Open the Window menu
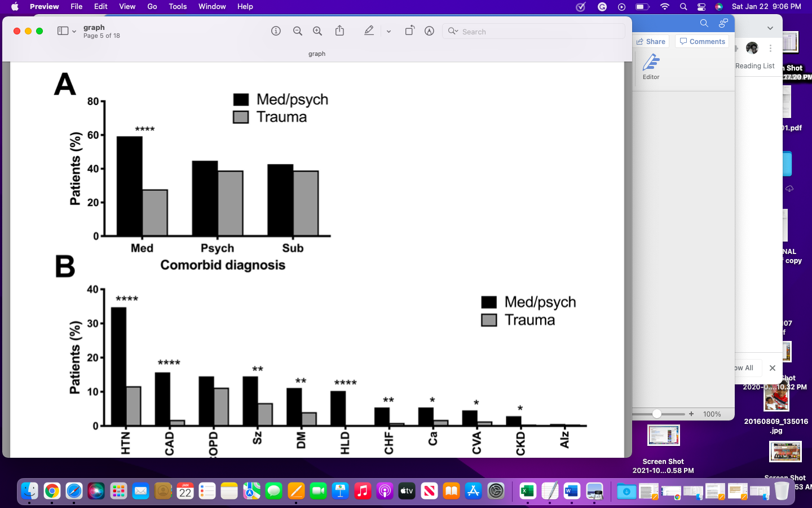Viewport: 812px width, 508px height. pyautogui.click(x=212, y=7)
